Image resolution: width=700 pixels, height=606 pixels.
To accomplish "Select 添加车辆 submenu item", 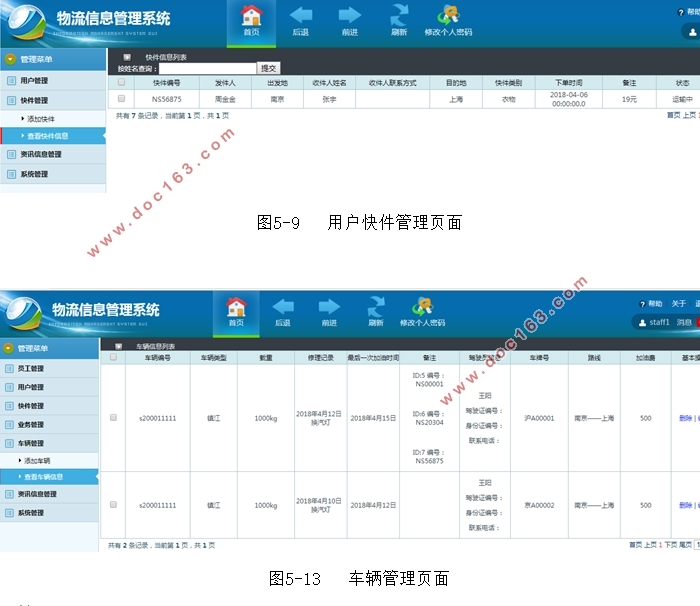I will click(49, 460).
